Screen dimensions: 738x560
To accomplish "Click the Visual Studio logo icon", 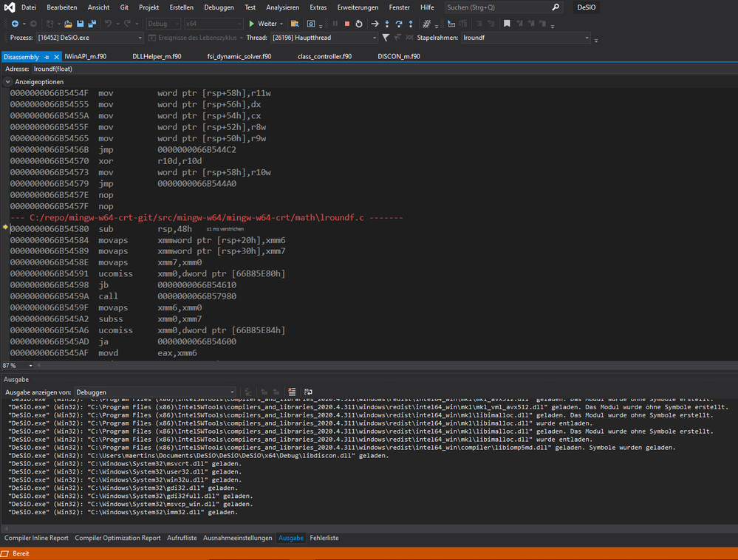I will pyautogui.click(x=10, y=7).
